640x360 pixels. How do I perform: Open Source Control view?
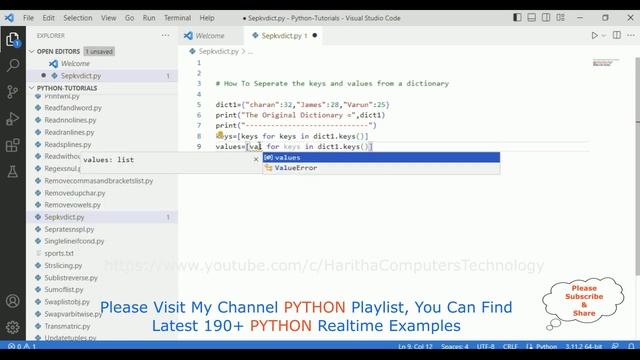pos(13,92)
